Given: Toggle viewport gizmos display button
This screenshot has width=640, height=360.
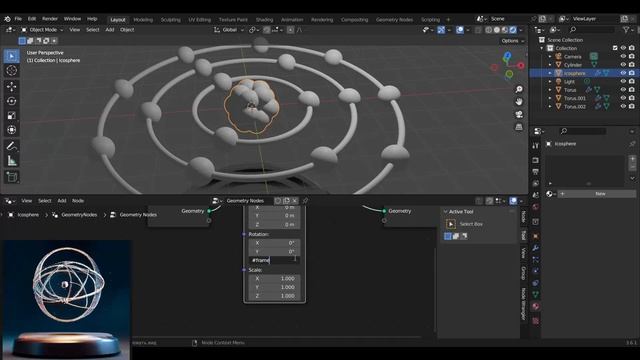Looking at the screenshot, I should click(441, 30).
